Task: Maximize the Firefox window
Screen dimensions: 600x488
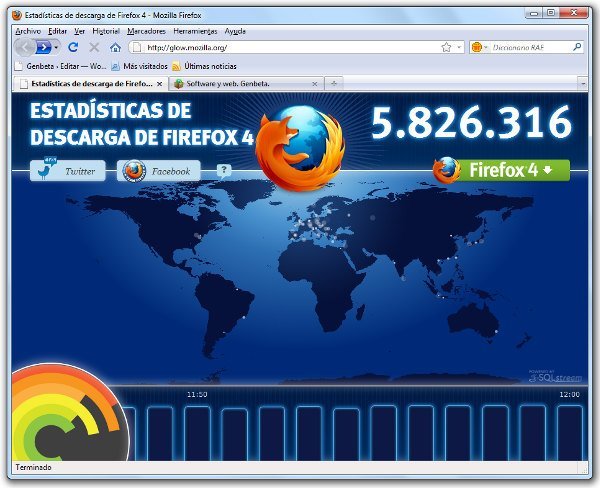Action: click(x=551, y=13)
